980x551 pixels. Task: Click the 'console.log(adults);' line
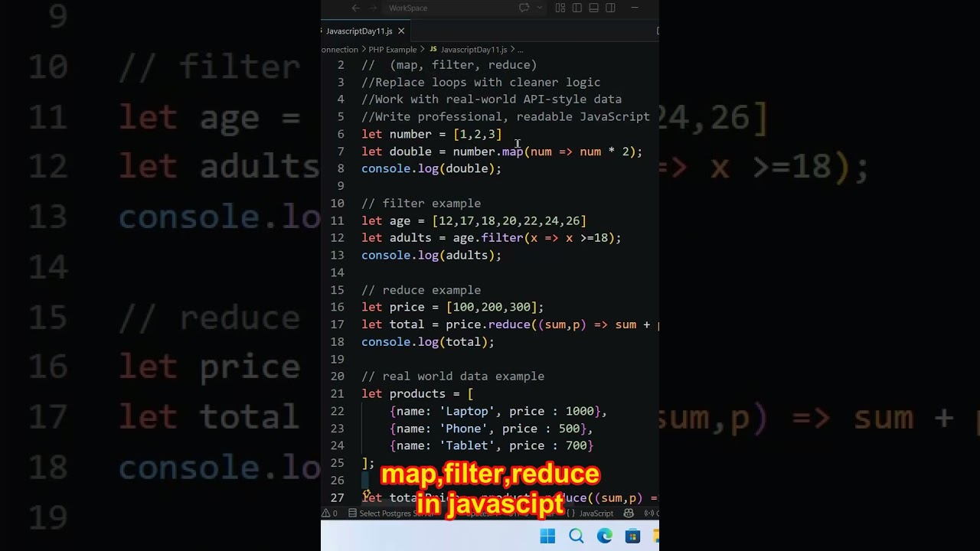pyautogui.click(x=432, y=255)
